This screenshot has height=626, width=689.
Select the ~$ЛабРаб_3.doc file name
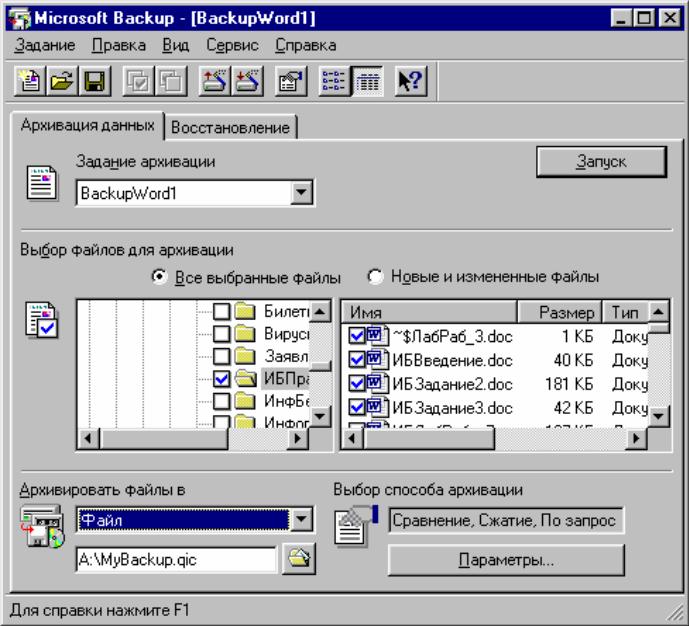pyautogui.click(x=452, y=337)
